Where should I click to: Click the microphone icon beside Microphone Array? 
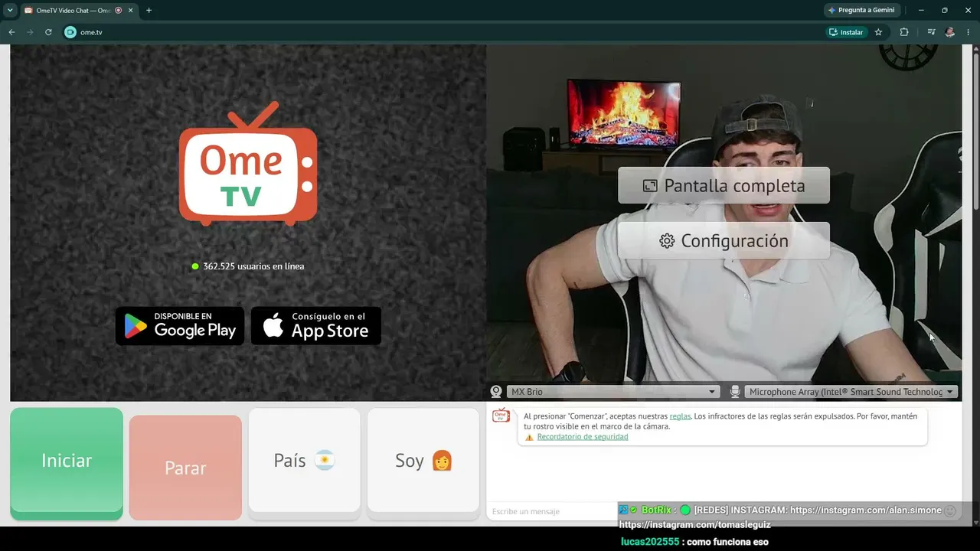(x=735, y=392)
